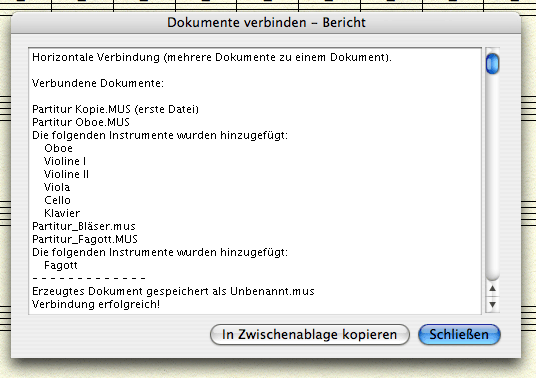Click the Fagott instrument entry
536x378 pixels.
coord(61,266)
